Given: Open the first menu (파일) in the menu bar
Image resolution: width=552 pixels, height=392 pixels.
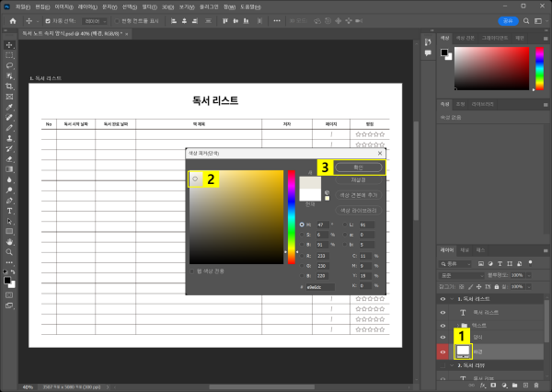Looking at the screenshot, I should 22,6.
